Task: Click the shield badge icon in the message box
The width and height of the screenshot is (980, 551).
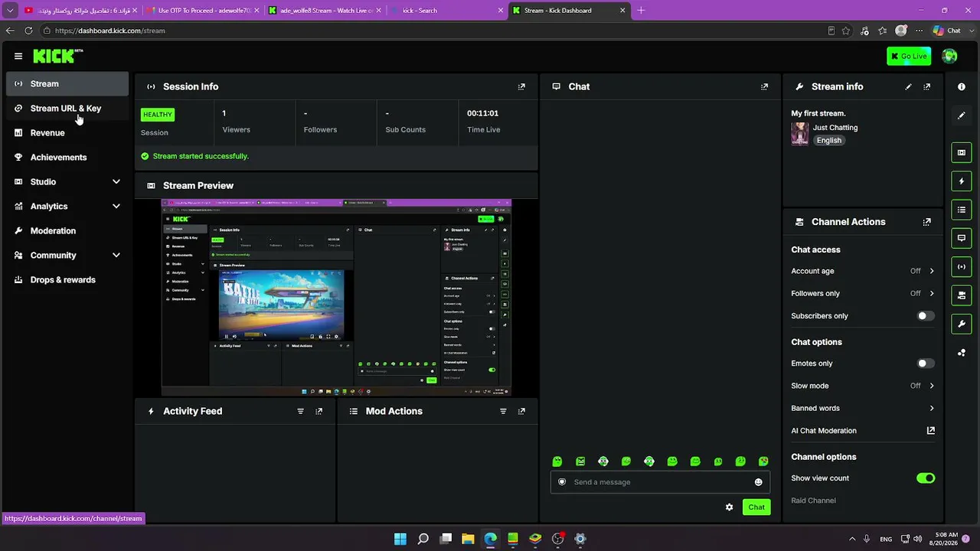Action: (x=562, y=482)
